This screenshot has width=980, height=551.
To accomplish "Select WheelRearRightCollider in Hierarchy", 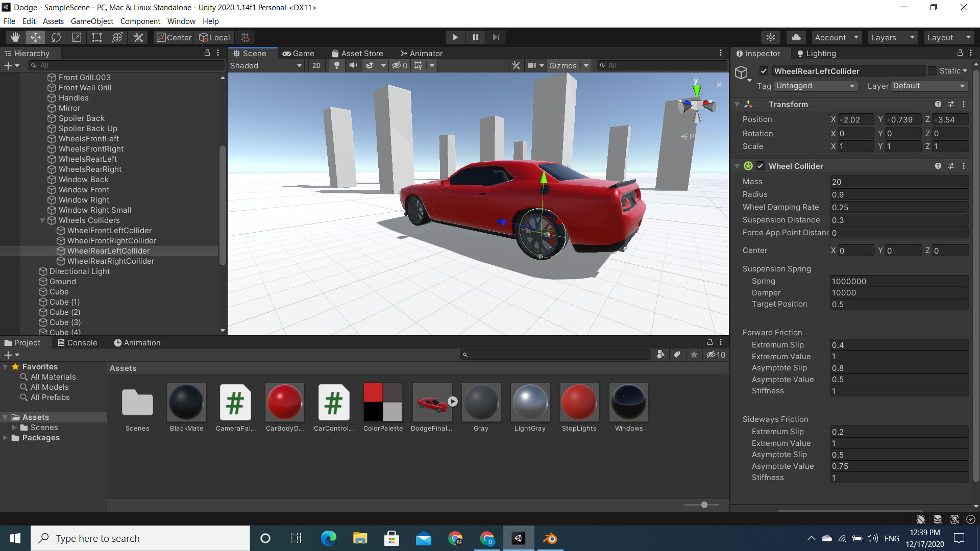I will point(111,261).
